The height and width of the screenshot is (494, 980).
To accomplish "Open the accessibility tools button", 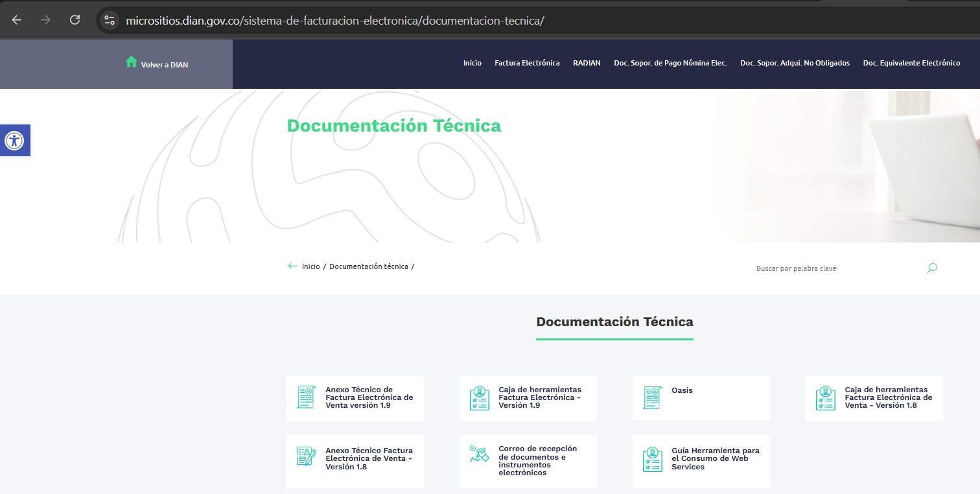I will [x=14, y=140].
